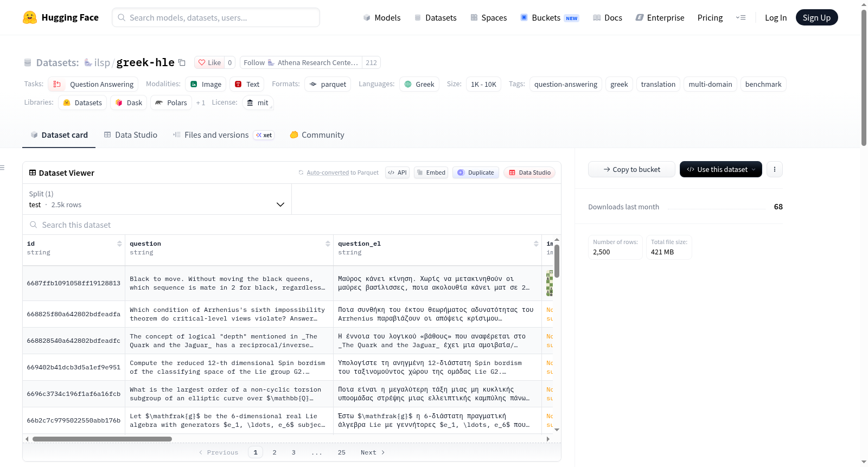Click the API button in Dataset Viewer
868x467 pixels.
tap(397, 172)
